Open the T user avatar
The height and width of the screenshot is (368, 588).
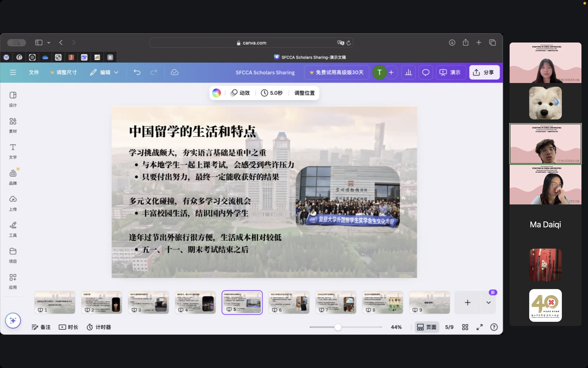click(380, 72)
